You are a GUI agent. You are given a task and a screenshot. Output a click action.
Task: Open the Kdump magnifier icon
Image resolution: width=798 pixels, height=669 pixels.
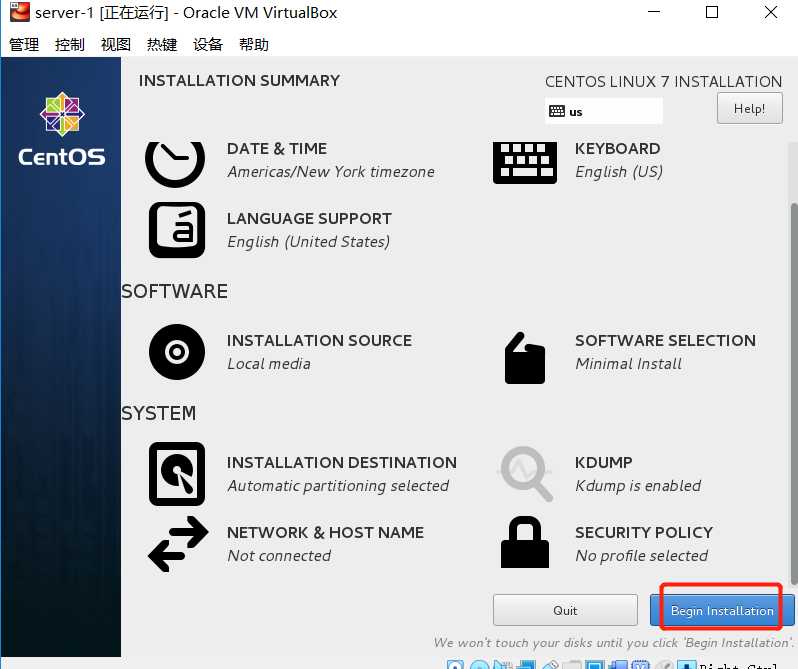[526, 474]
